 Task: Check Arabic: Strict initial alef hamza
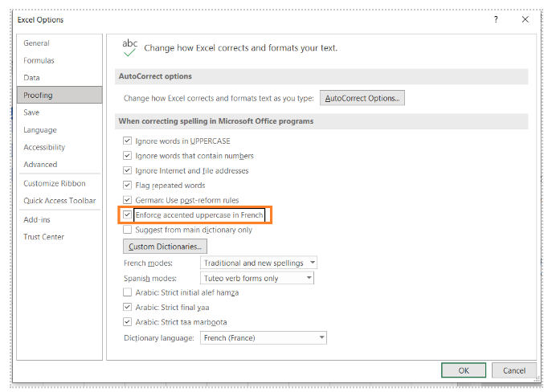(127, 293)
